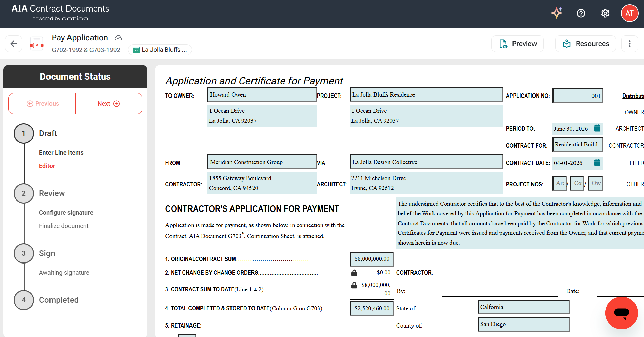Click the project address block
This screenshot has height=337, width=644.
pyautogui.click(x=426, y=116)
